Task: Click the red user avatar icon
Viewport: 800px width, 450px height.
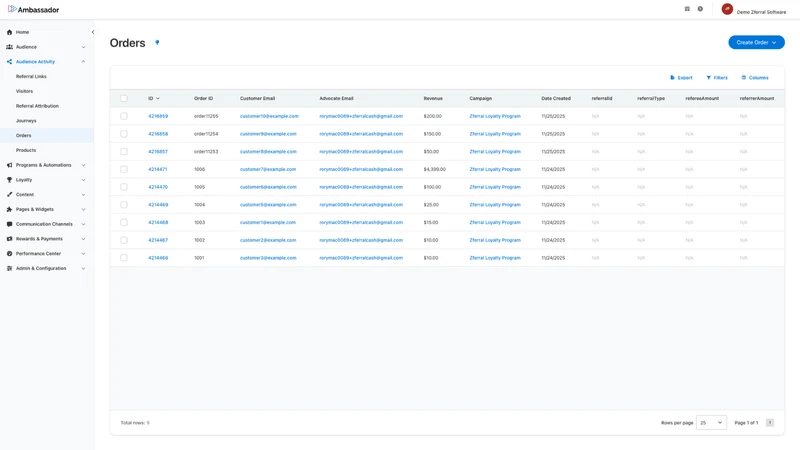Action: pyautogui.click(x=727, y=9)
